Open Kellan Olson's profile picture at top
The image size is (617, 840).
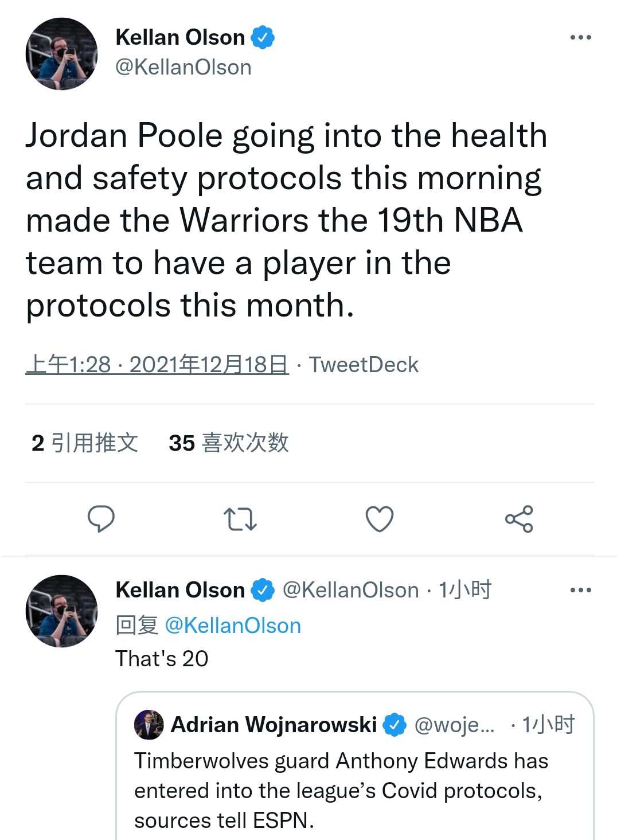pyautogui.click(x=62, y=54)
